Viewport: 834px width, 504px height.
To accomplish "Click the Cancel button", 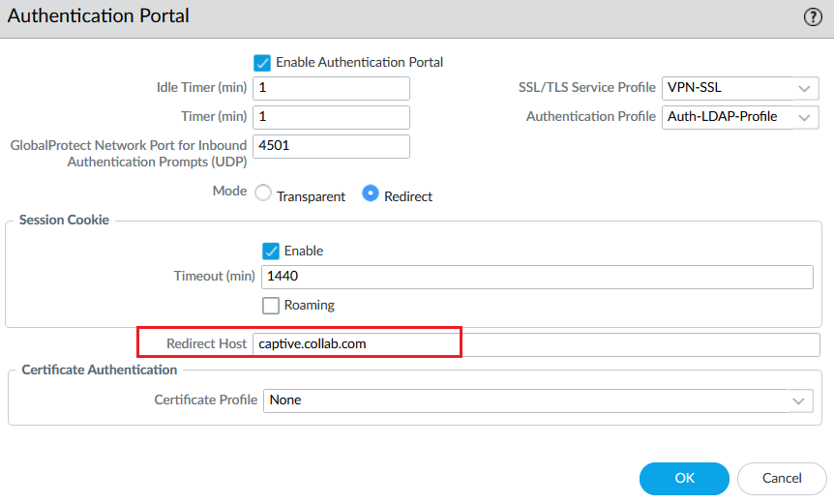I will (x=782, y=478).
